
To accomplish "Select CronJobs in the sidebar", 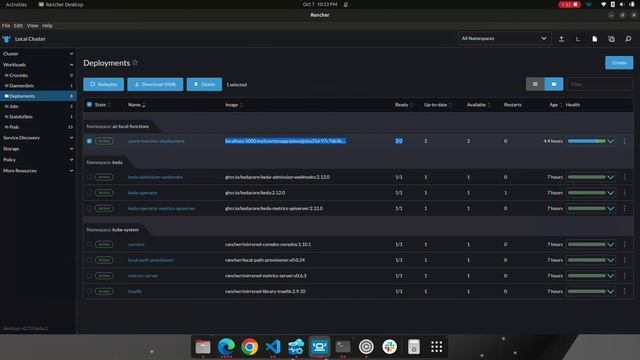I will (x=38, y=75).
